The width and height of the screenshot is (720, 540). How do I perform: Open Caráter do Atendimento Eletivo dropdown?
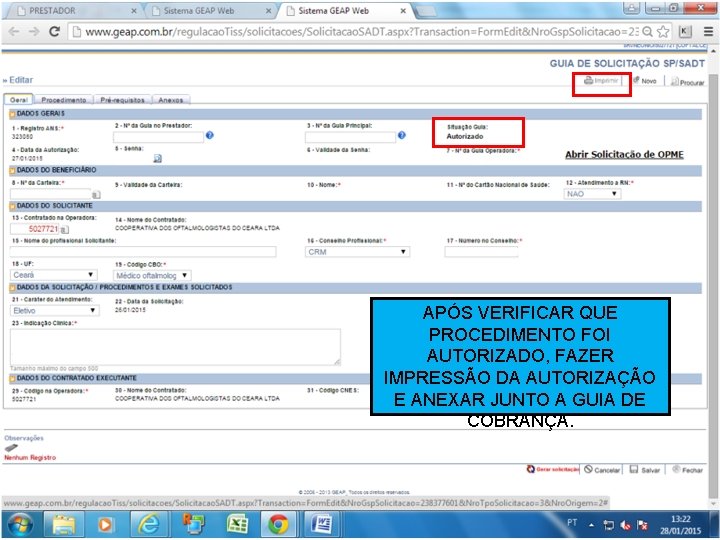click(54, 310)
